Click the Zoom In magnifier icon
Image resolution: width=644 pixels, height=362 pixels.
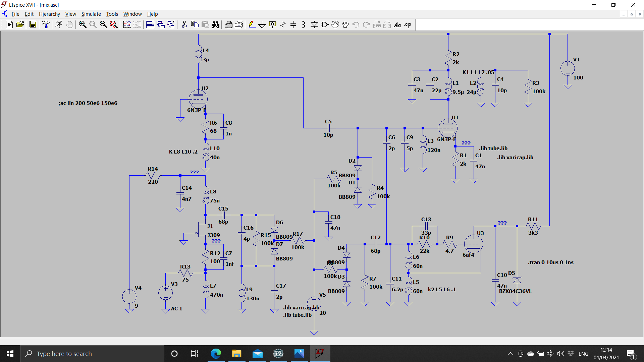click(83, 24)
